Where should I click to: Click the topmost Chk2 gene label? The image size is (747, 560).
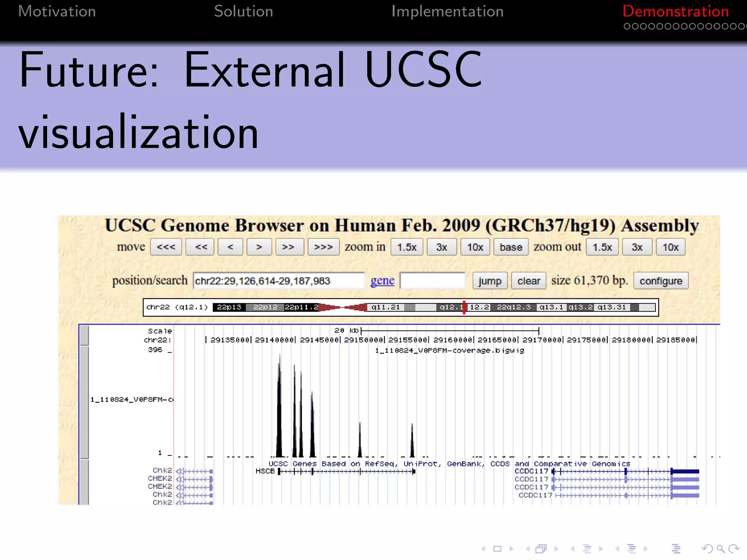coord(162,470)
